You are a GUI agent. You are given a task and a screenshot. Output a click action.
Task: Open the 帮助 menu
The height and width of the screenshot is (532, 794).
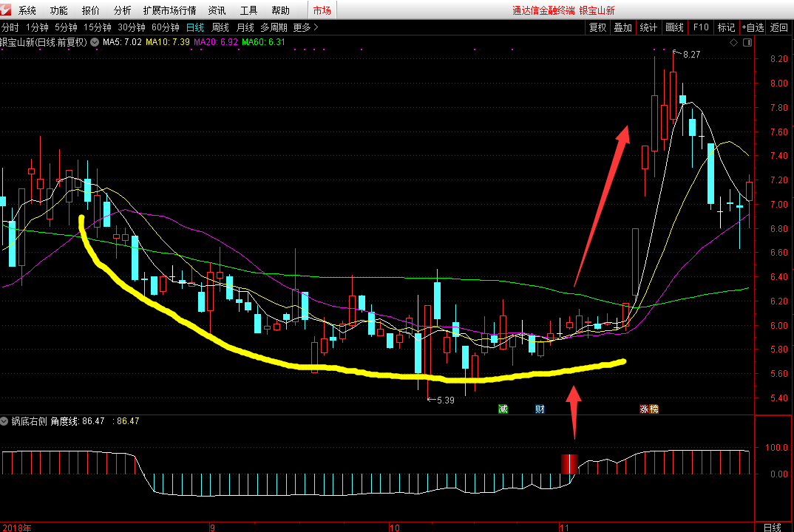tap(280, 10)
